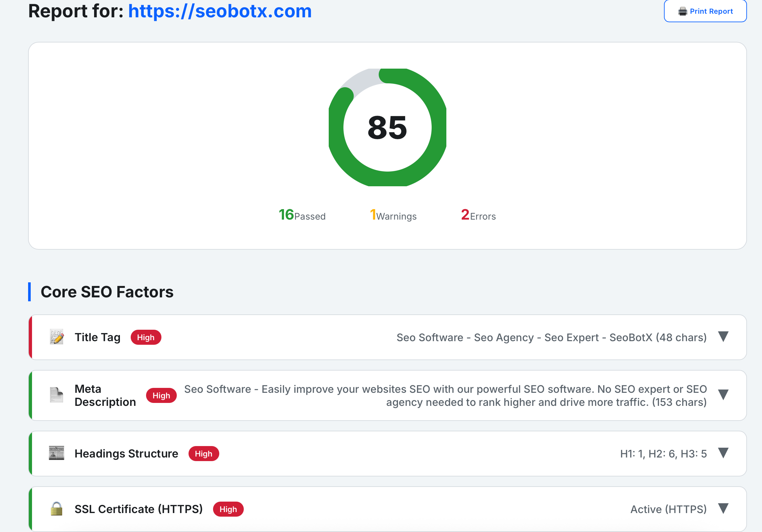Click the High badge next to Title Tag

point(146,337)
